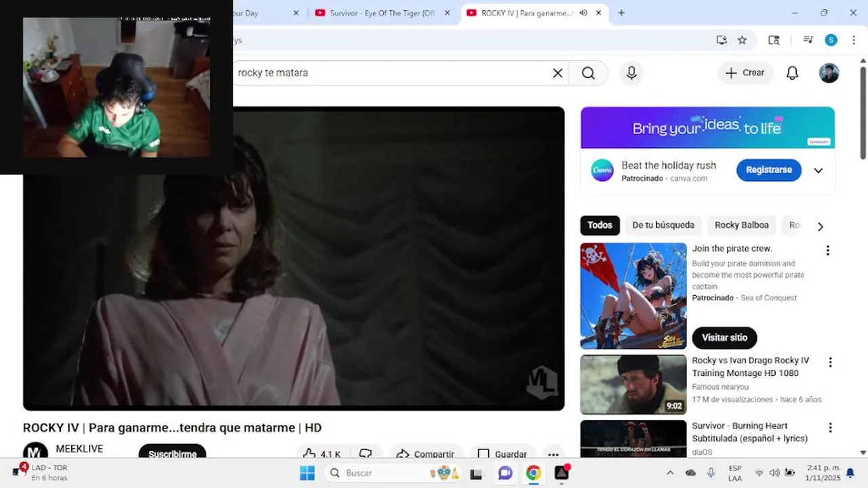Dislike the ROCKY IV video
The image size is (868, 488).
point(366,454)
